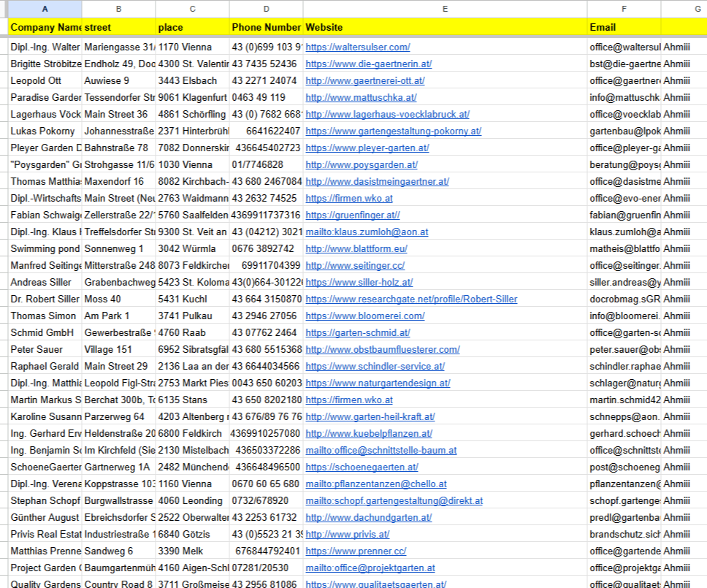Click the mailto pflanzentanzen@chello.at link

[375, 484]
